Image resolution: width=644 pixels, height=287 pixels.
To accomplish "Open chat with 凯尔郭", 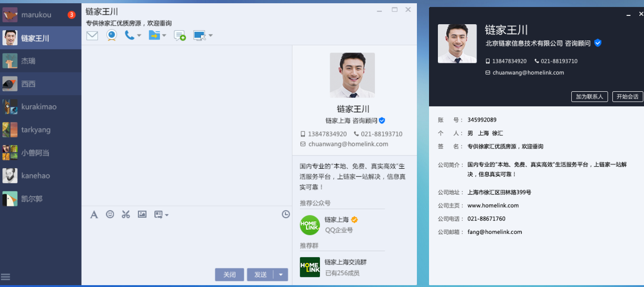I will pyautogui.click(x=41, y=198).
